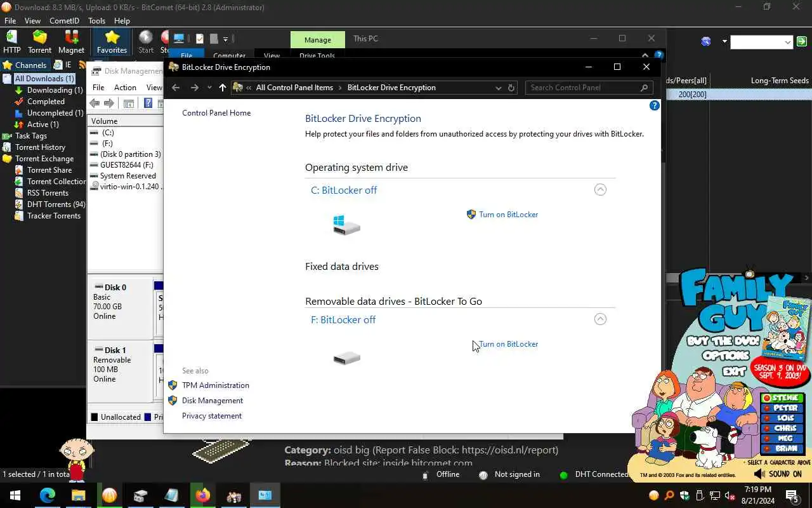
Task: Select PETER in the Family Guy widget
Action: tap(782, 408)
